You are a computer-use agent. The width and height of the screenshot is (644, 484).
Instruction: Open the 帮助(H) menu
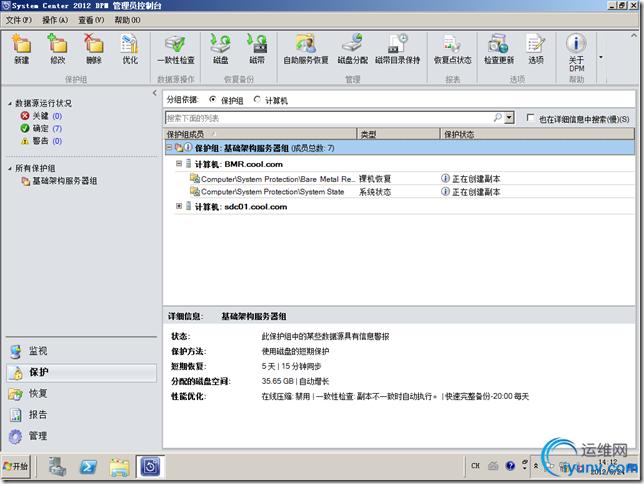tap(127, 20)
